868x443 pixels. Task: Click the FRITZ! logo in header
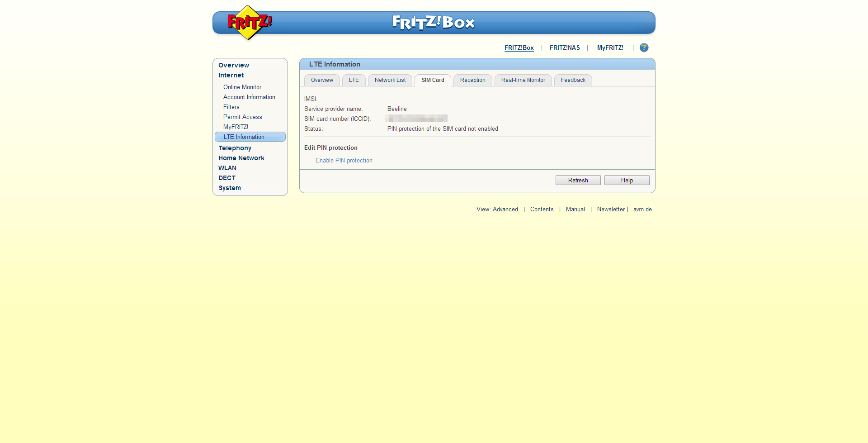(249, 23)
